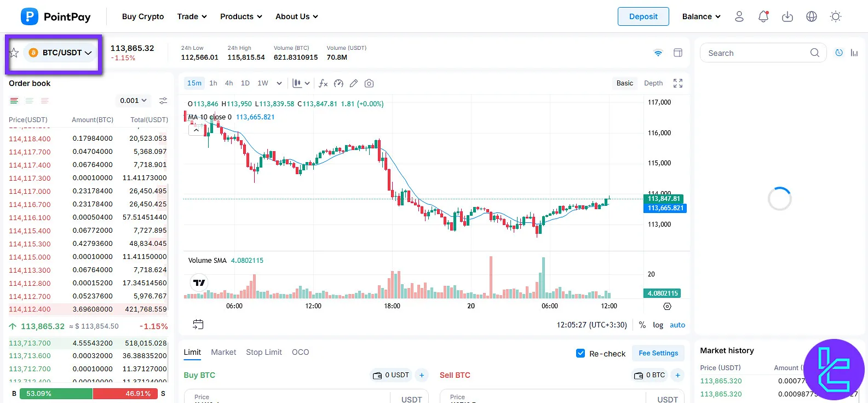Click the Sell BTC Price input field
The image size is (868, 403).
click(562, 396)
